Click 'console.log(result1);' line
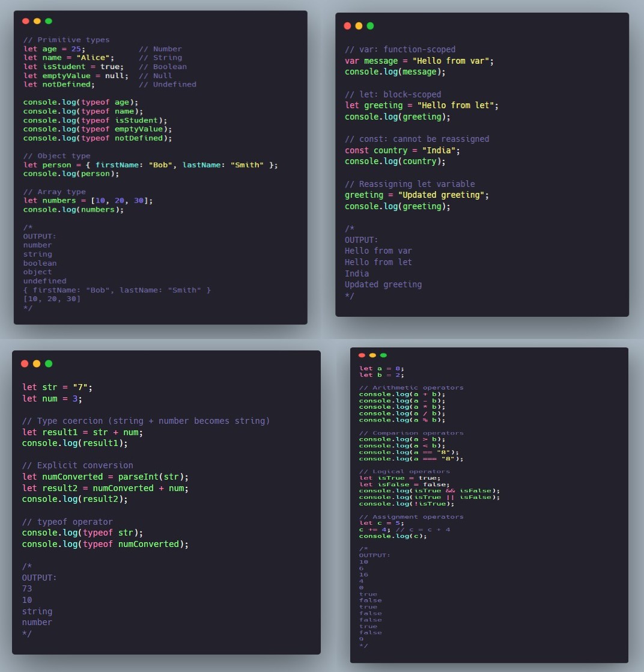The height and width of the screenshot is (672, 644). [x=75, y=443]
